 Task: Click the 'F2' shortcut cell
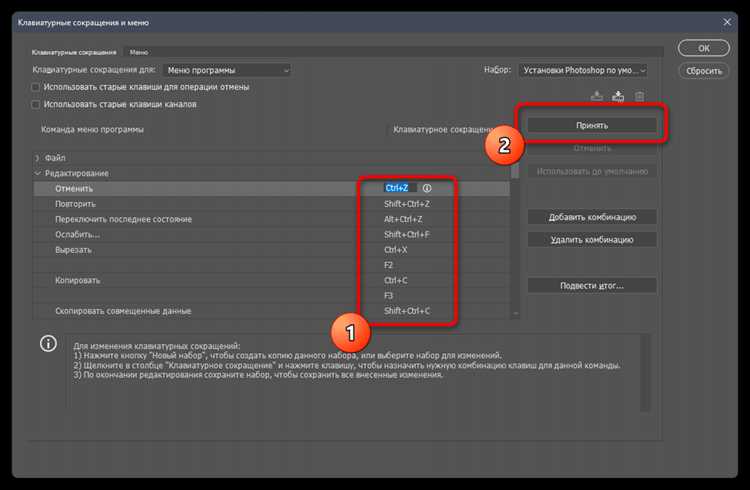coord(388,265)
